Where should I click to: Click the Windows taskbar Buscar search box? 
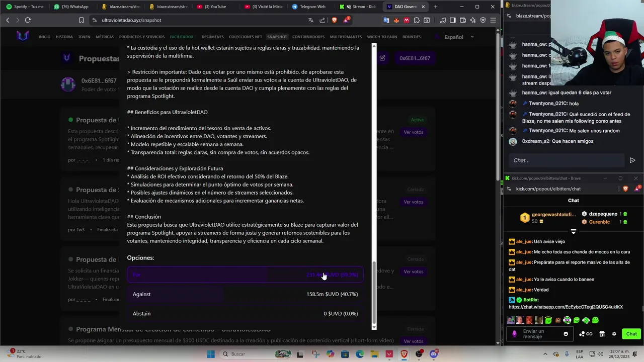coord(256,354)
